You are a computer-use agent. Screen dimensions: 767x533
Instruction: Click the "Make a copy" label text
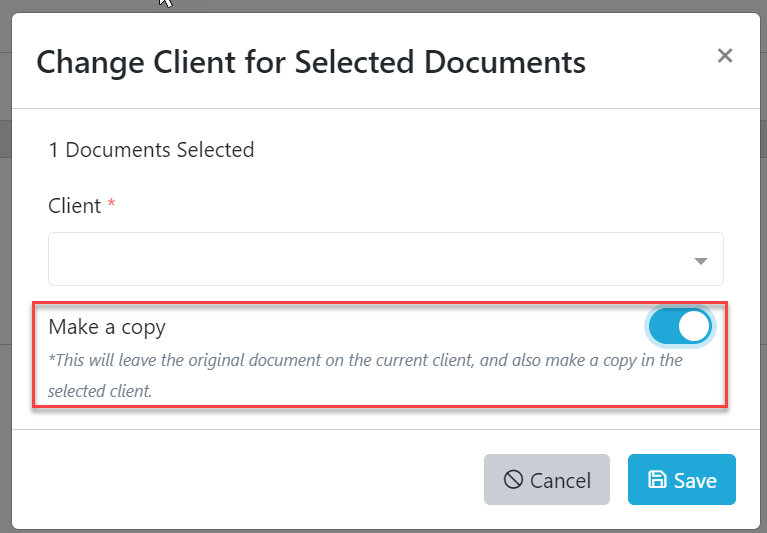click(x=107, y=326)
